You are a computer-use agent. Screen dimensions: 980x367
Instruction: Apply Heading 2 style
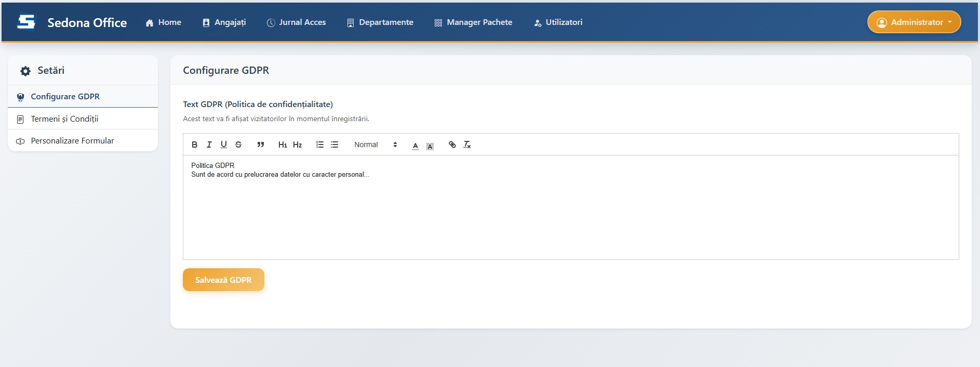coord(297,145)
